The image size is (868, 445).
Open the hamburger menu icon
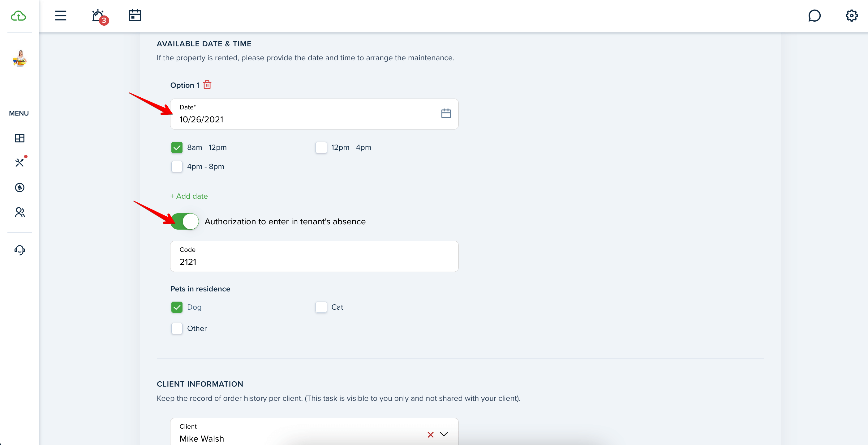coord(61,15)
